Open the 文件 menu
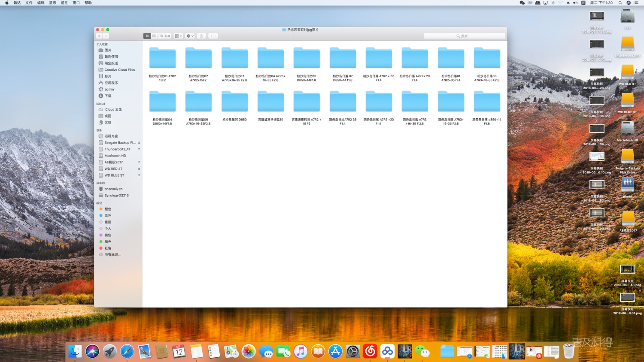Screen dimensions: 644x362 click(29, 3)
